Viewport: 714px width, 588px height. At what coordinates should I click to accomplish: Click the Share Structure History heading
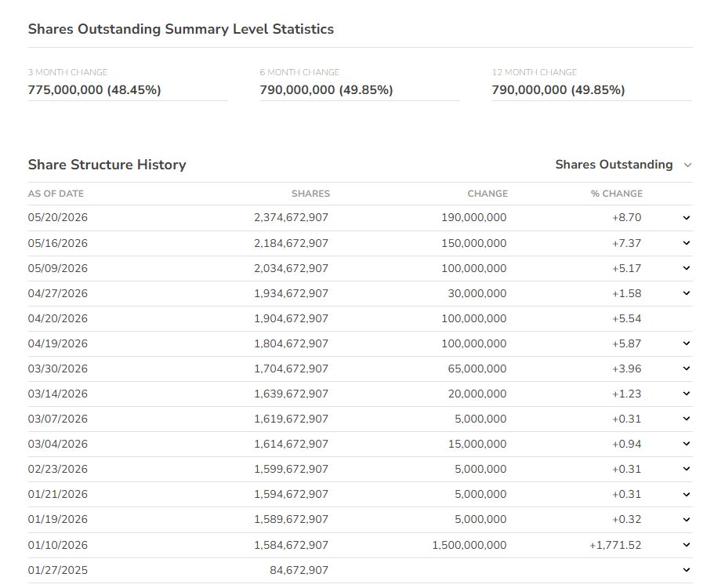[x=107, y=165]
